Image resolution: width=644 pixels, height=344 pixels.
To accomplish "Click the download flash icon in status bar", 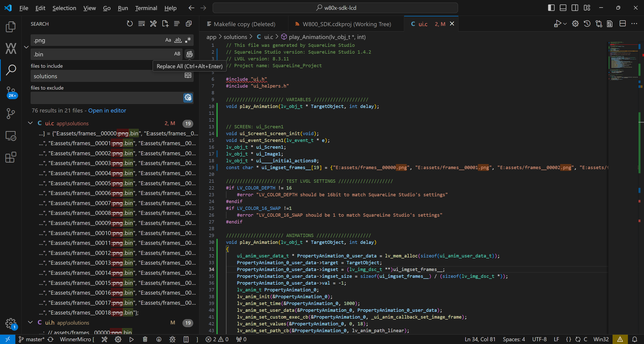I will pos(159,339).
